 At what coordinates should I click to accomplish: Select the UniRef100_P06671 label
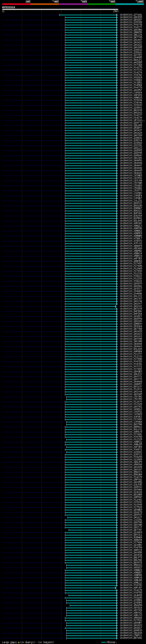click(x=131, y=450)
